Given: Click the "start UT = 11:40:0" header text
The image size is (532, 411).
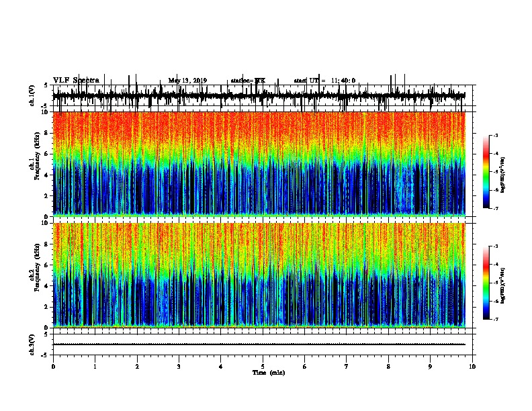Looking at the screenshot, I should (324, 81).
